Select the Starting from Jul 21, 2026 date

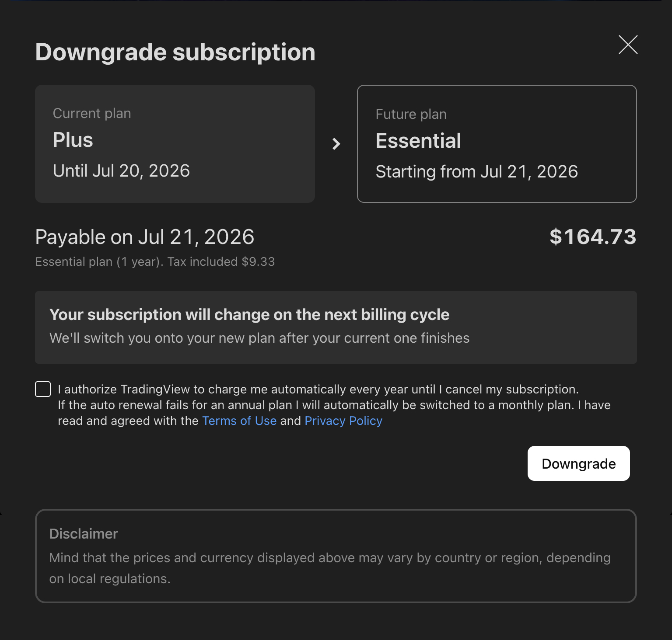click(x=476, y=172)
